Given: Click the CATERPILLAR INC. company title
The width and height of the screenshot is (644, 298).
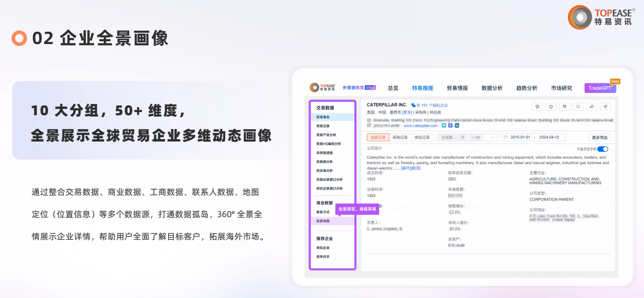Looking at the screenshot, I should pos(387,105).
